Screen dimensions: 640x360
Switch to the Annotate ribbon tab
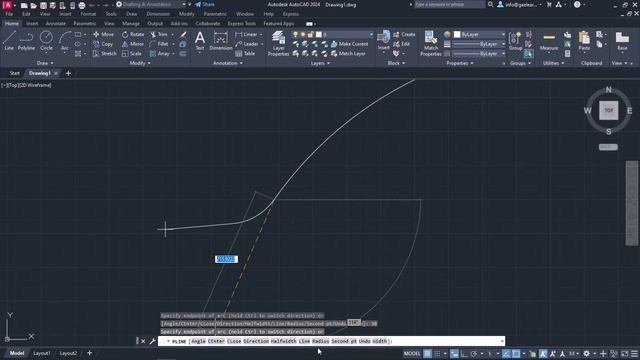pos(56,24)
